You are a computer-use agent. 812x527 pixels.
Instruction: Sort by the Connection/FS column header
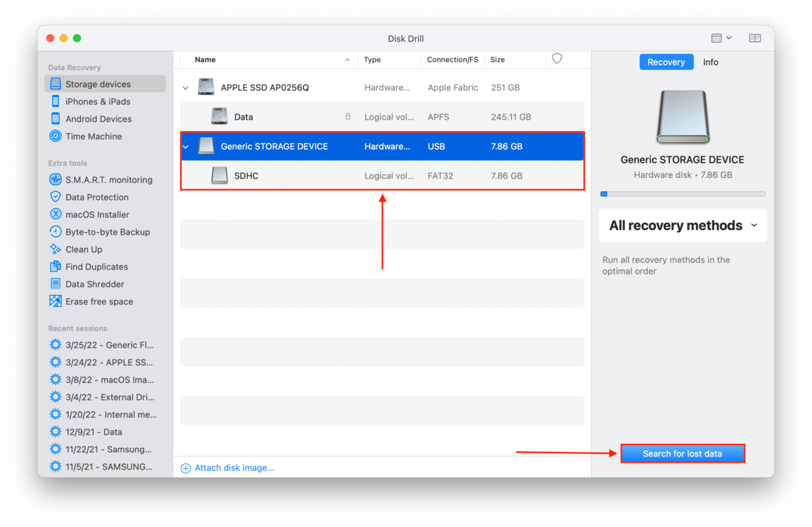tap(453, 60)
